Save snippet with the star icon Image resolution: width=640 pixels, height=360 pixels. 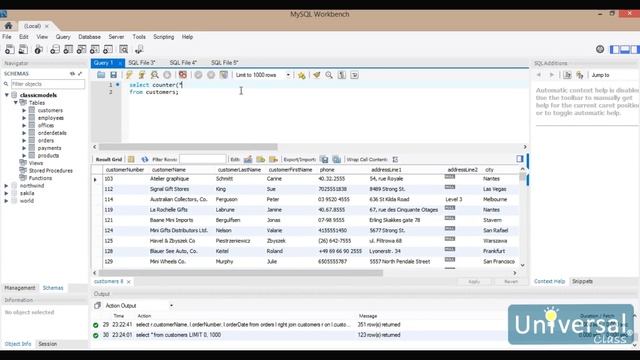[x=302, y=75]
